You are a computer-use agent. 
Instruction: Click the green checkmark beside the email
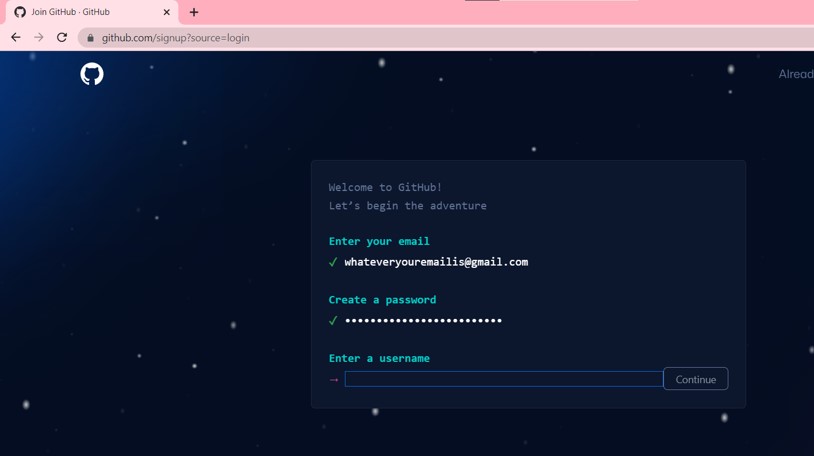333,262
